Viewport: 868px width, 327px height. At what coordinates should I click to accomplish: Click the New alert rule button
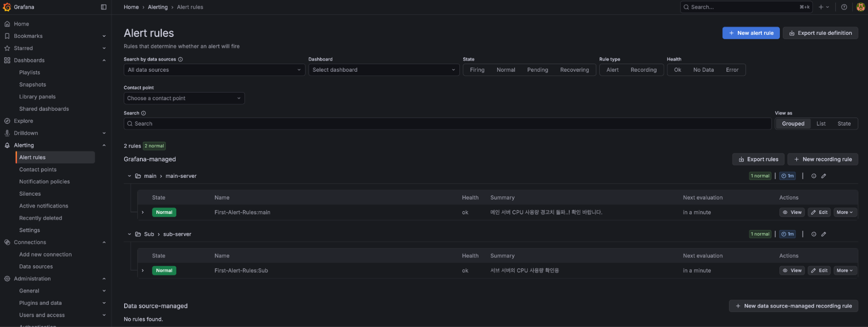[x=750, y=33]
